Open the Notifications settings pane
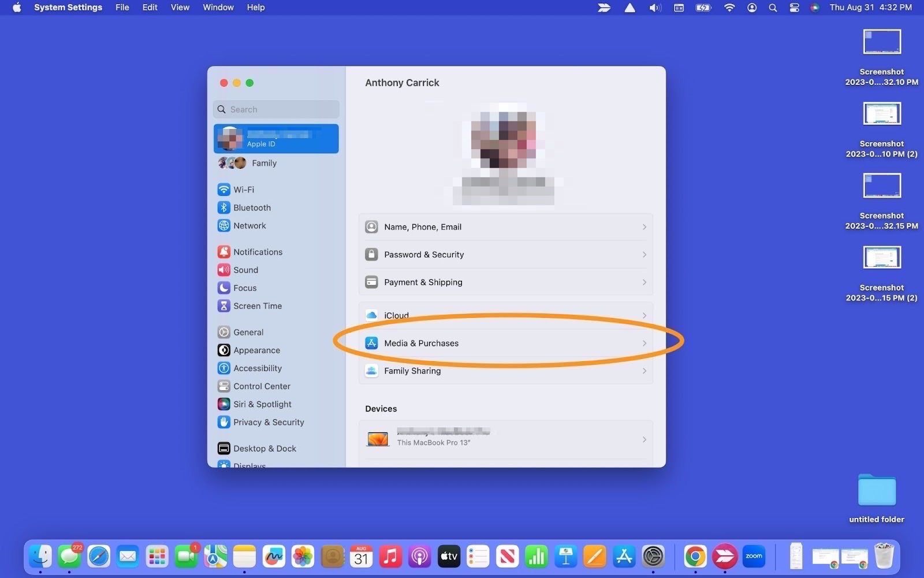Viewport: 924px width, 578px height. 257,252
